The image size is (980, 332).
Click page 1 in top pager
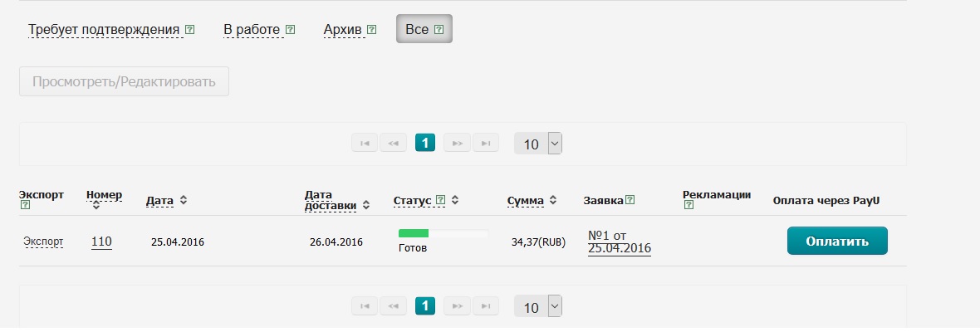[425, 143]
